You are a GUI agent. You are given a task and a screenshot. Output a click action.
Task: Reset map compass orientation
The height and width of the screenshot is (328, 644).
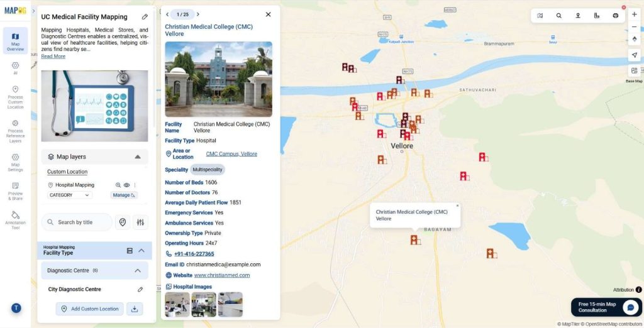pos(634,39)
